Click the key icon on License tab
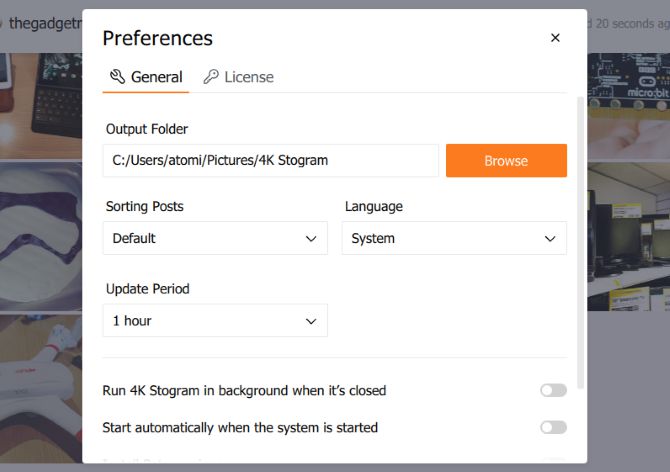 click(211, 77)
